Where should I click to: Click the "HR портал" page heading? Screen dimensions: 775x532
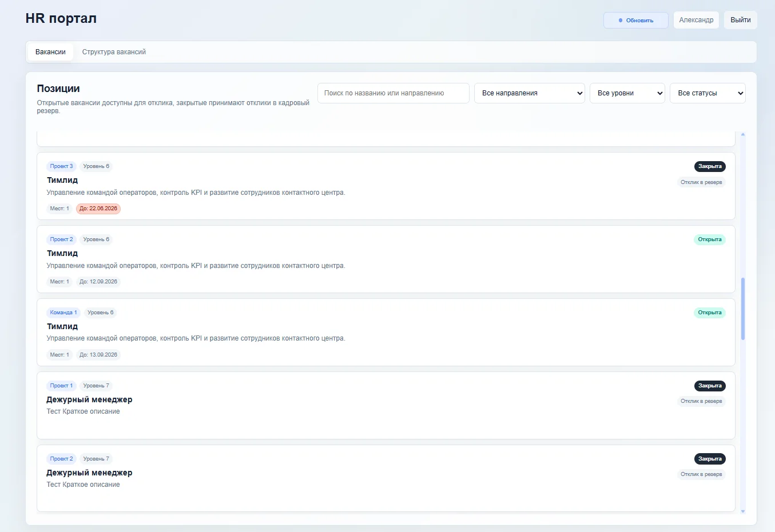point(61,18)
